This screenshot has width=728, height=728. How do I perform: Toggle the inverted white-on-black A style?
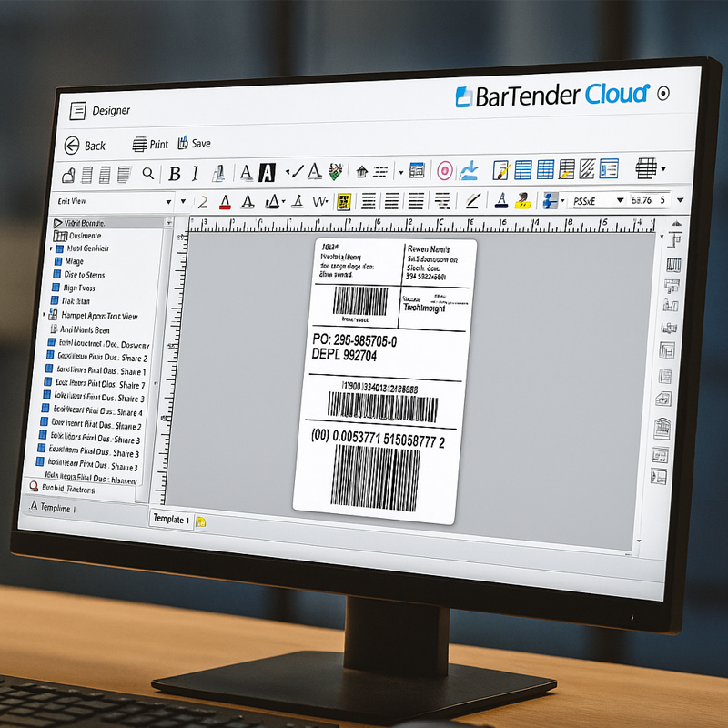pos(267,173)
